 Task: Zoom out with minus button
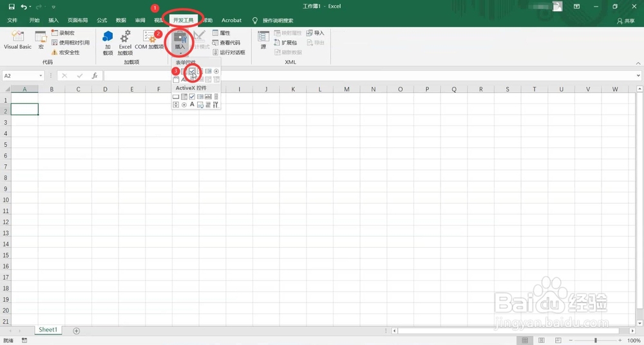(x=570, y=340)
